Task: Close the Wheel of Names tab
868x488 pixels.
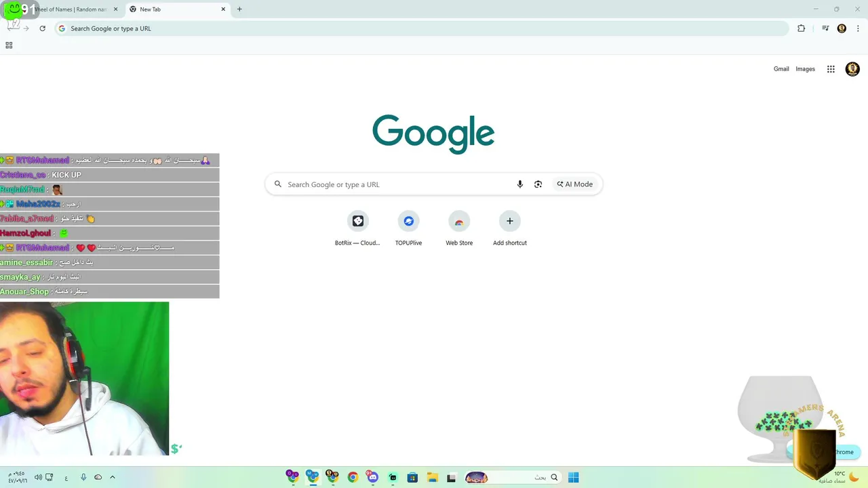Action: 115,9
